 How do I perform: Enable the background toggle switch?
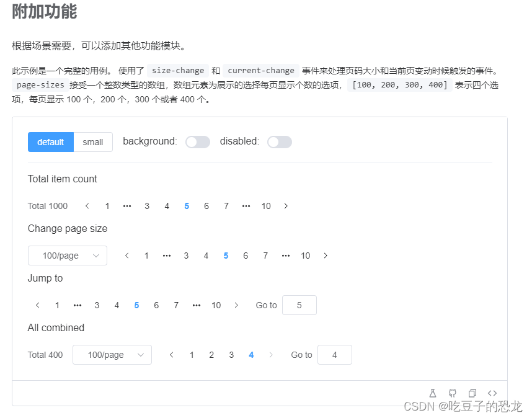coord(198,141)
